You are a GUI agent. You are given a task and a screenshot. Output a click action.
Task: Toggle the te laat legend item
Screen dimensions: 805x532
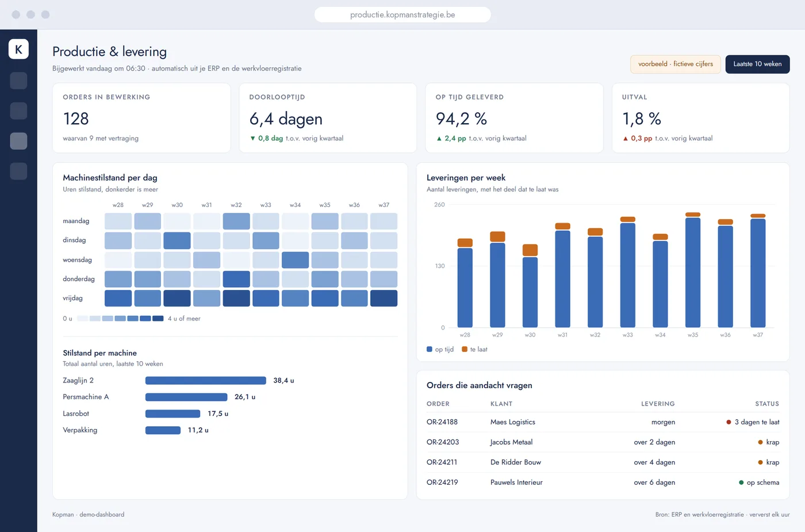474,349
